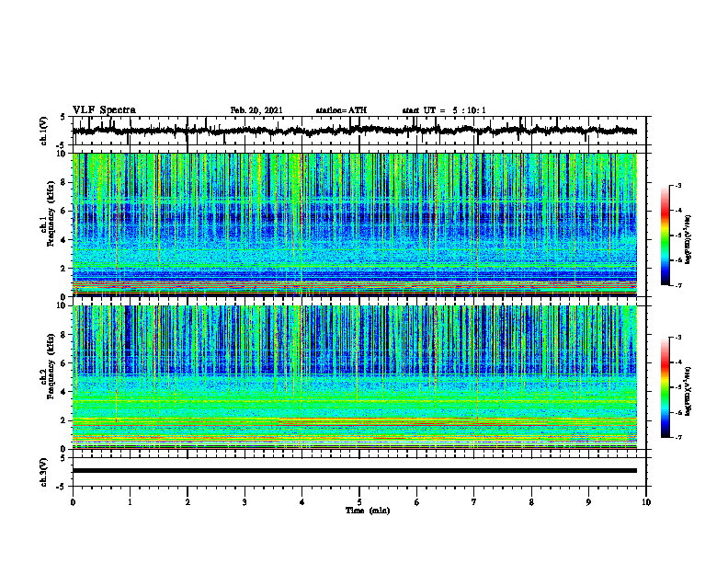The height and width of the screenshot is (563, 728).
Task: Click the time axis tick label "6"
Action: (417, 502)
